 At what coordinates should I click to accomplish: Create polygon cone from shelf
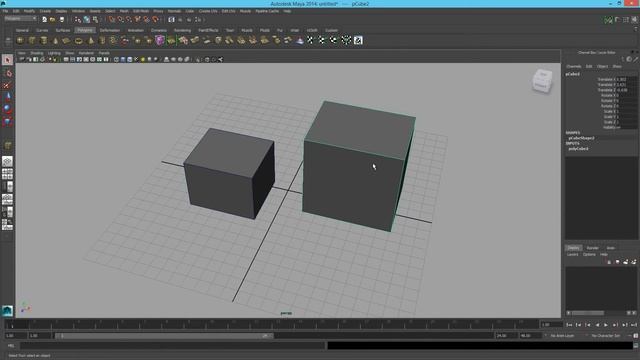pyautogui.click(x=56, y=40)
